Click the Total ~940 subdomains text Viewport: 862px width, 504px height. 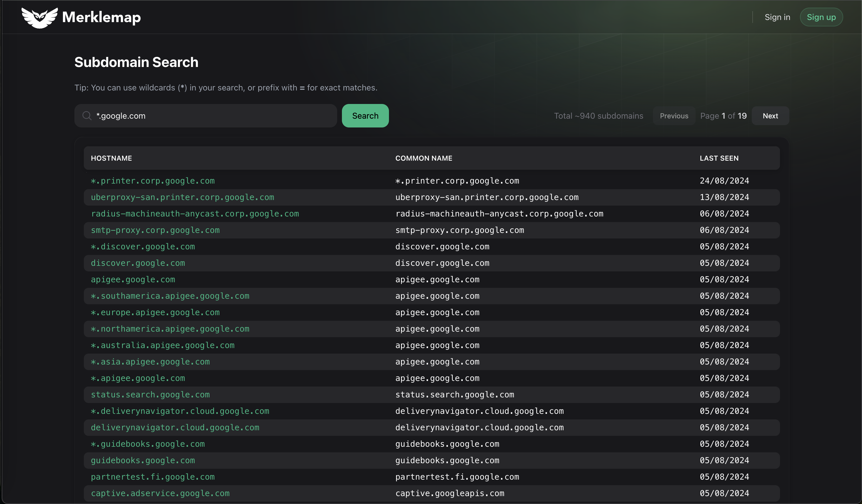[598, 116]
